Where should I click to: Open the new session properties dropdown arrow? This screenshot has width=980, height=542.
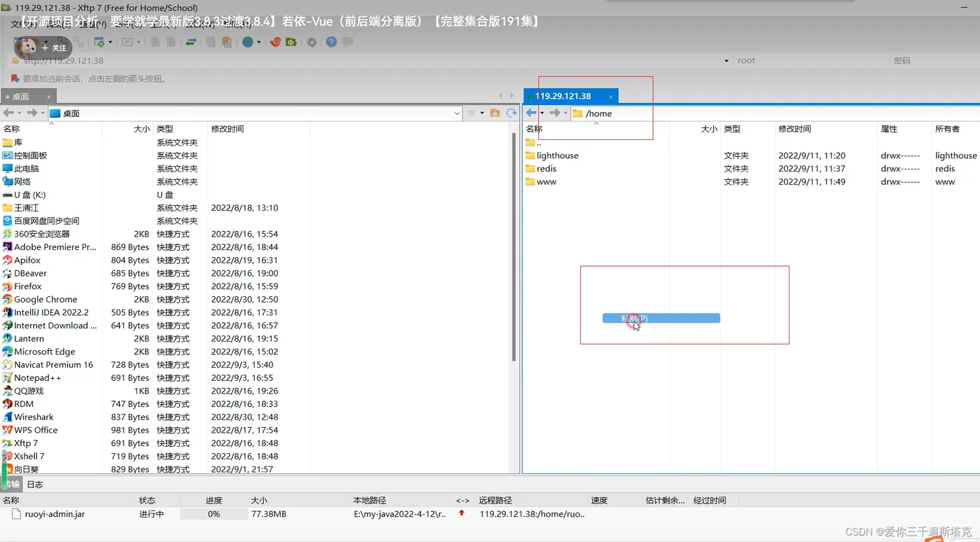[x=110, y=42]
